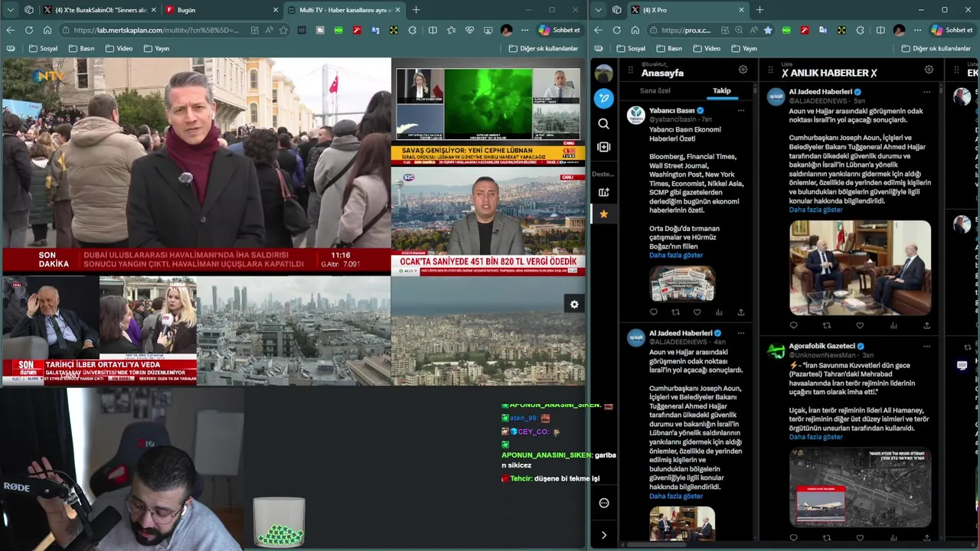The width and height of the screenshot is (980, 551).
Task: Open Sohbet et Copilot in Multi TV window
Action: [560, 30]
